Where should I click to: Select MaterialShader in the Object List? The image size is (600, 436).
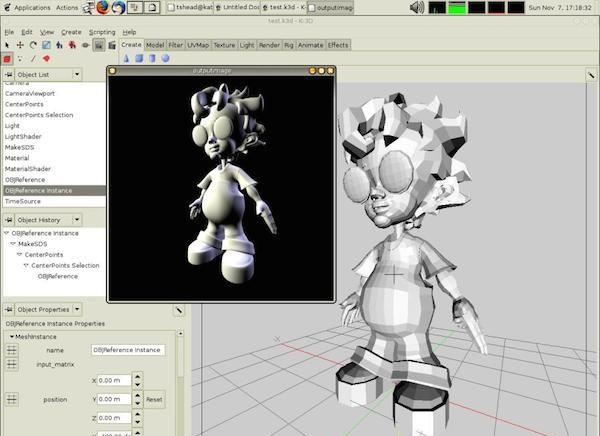28,169
